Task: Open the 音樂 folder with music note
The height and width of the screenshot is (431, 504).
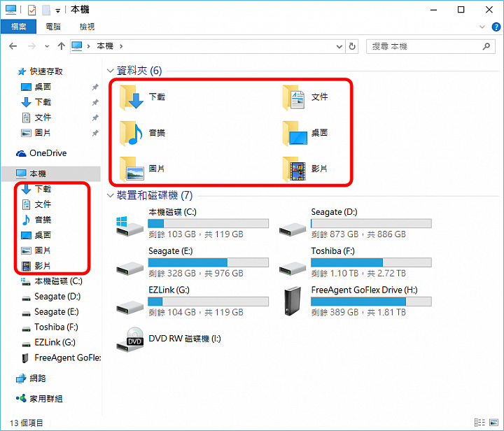Action: tap(142, 133)
